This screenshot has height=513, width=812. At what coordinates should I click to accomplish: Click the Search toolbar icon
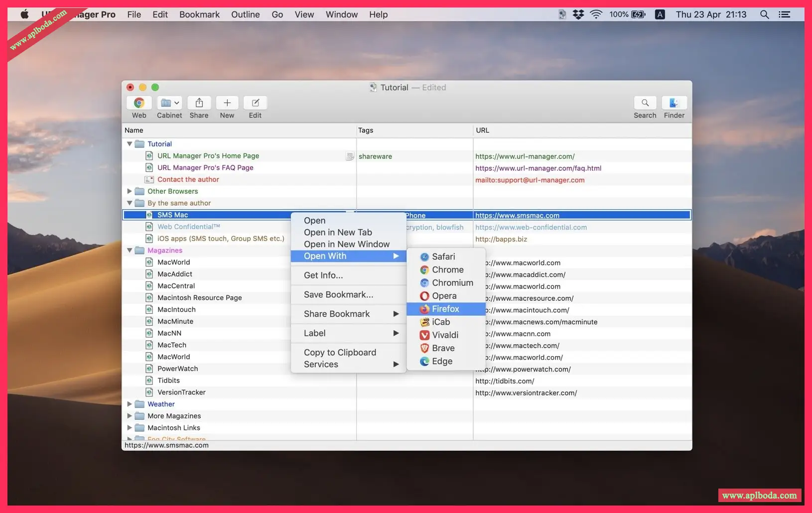pos(645,103)
